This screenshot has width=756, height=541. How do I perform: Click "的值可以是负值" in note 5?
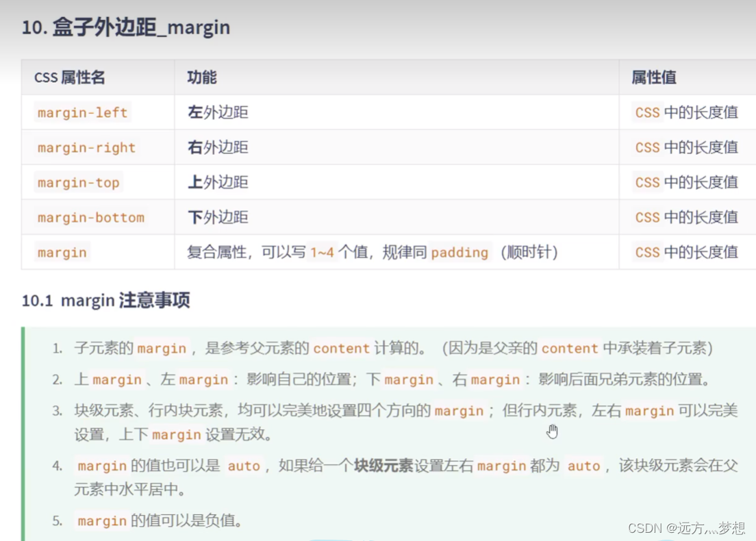pos(183,520)
